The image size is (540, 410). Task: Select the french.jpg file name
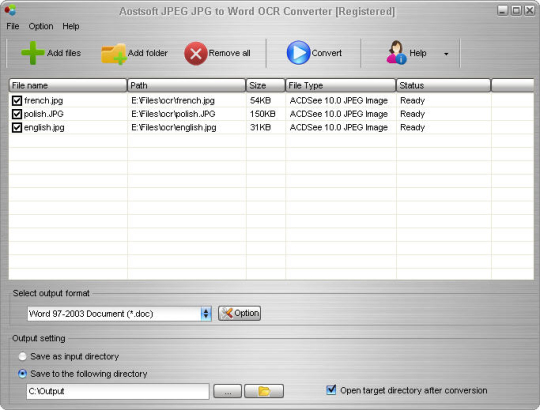[x=43, y=101]
